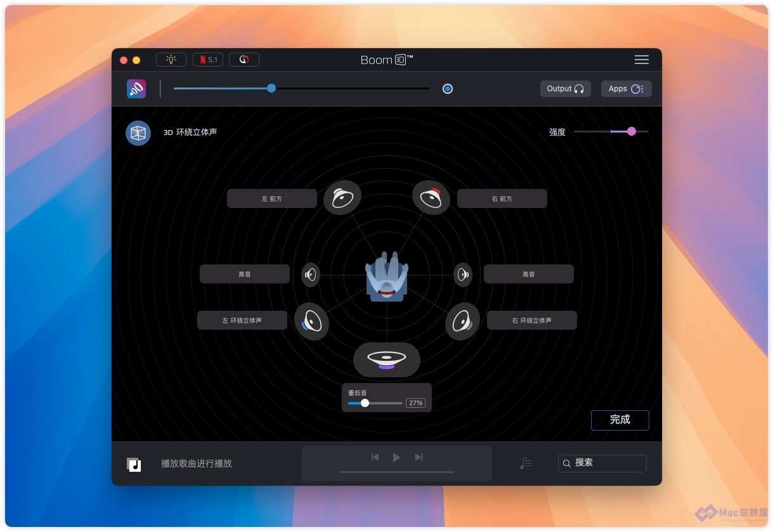Open the playlist music note icon
This screenshot has height=532, width=773.
coord(526,464)
